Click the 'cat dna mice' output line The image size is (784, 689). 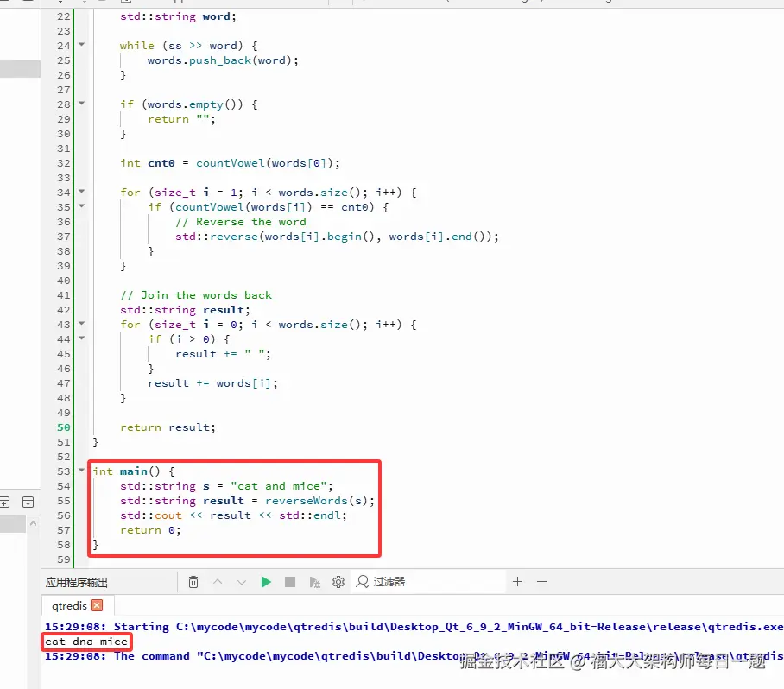86,642
